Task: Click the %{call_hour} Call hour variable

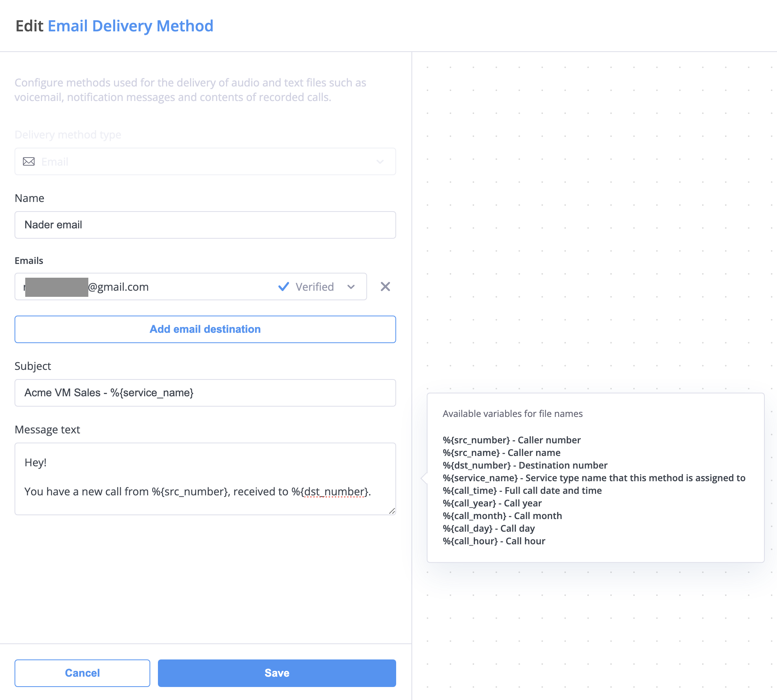Action: click(494, 541)
